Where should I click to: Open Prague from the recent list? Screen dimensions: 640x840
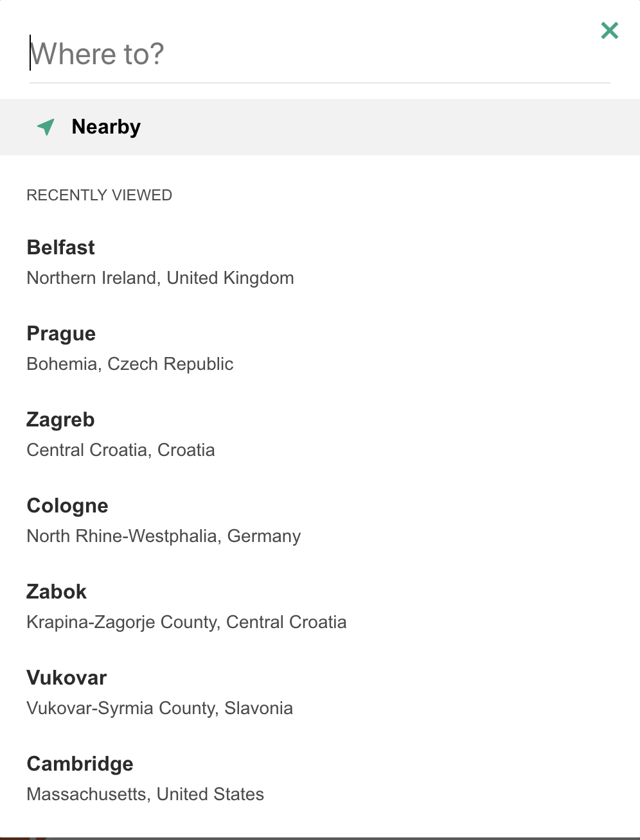(61, 334)
